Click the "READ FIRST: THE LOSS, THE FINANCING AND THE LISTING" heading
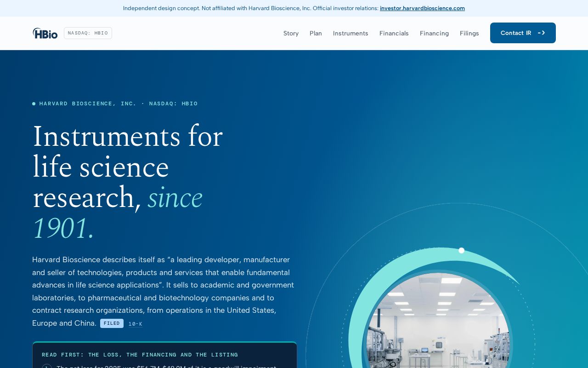Viewport: 588px width, 368px height. click(x=140, y=355)
